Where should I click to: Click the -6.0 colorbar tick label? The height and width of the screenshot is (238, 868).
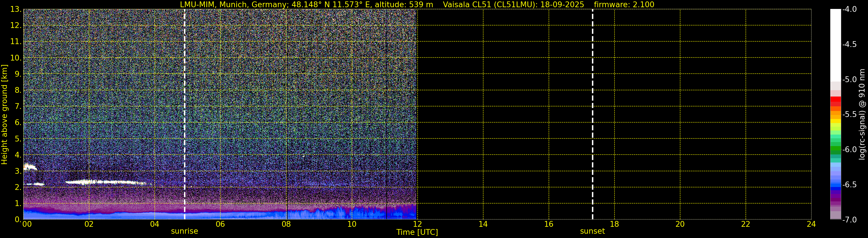pyautogui.click(x=849, y=150)
